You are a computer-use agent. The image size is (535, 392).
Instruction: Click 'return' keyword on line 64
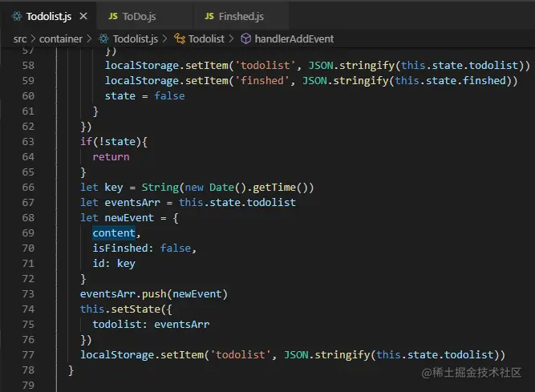pos(111,157)
